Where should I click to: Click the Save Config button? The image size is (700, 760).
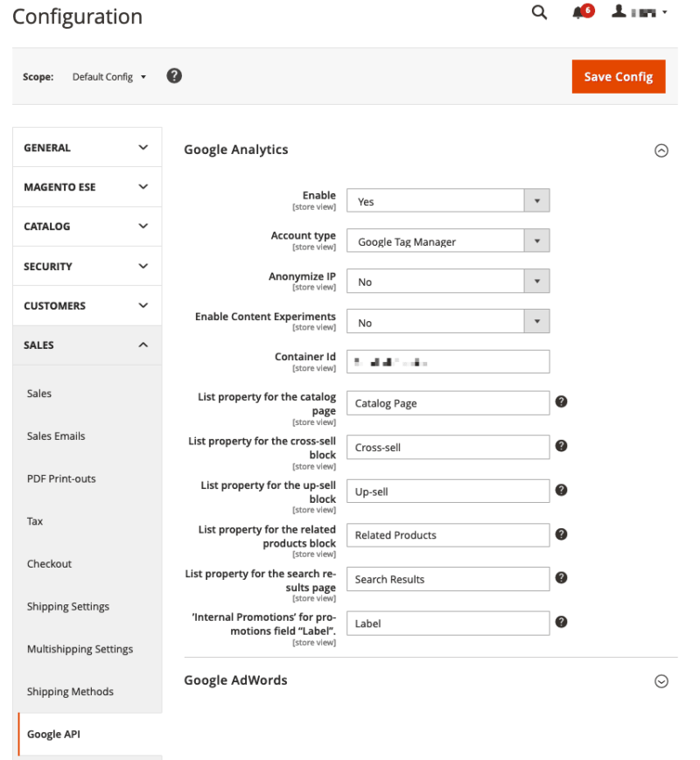click(619, 76)
